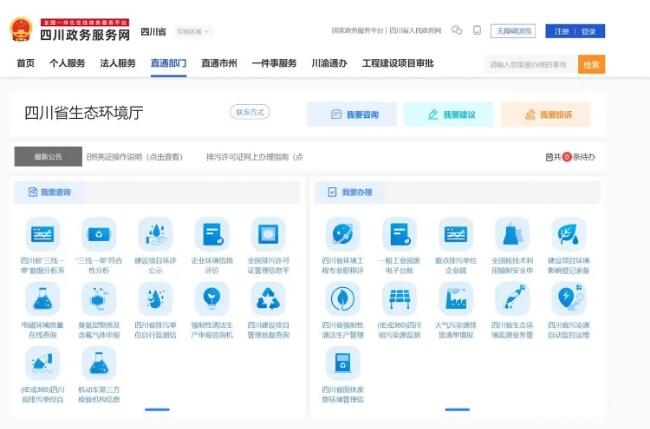Open 四川省排污单位自行监测 droplet icon

click(155, 299)
